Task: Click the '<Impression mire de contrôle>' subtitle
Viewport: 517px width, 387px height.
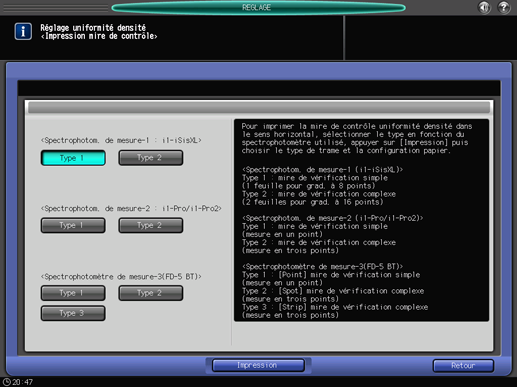Action: [x=99, y=36]
